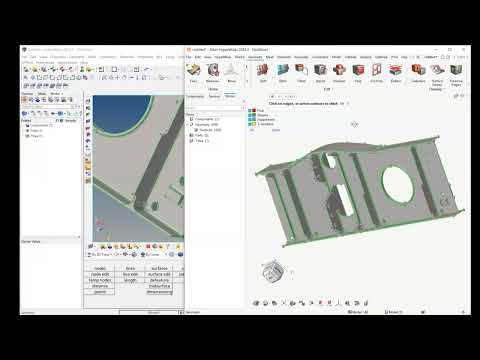Click the first icon in classic HyperMesh top toolbar
480x360 pixels.
tap(26, 69)
